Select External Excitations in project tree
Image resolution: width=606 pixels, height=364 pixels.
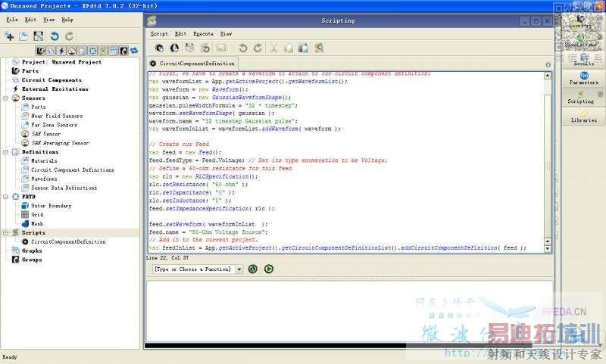[x=55, y=89]
